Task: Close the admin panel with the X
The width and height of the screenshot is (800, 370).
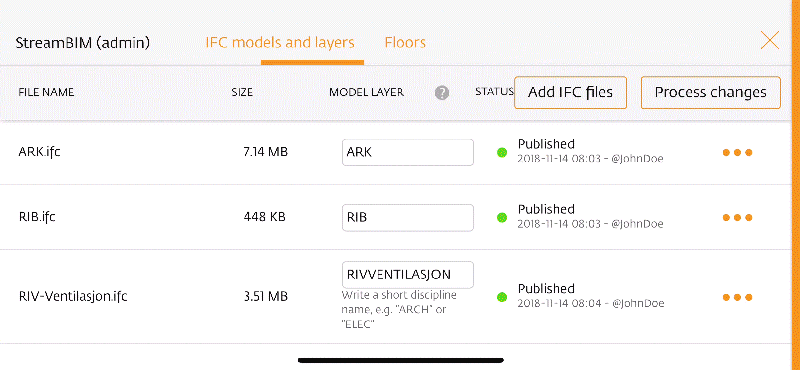Action: [x=769, y=40]
